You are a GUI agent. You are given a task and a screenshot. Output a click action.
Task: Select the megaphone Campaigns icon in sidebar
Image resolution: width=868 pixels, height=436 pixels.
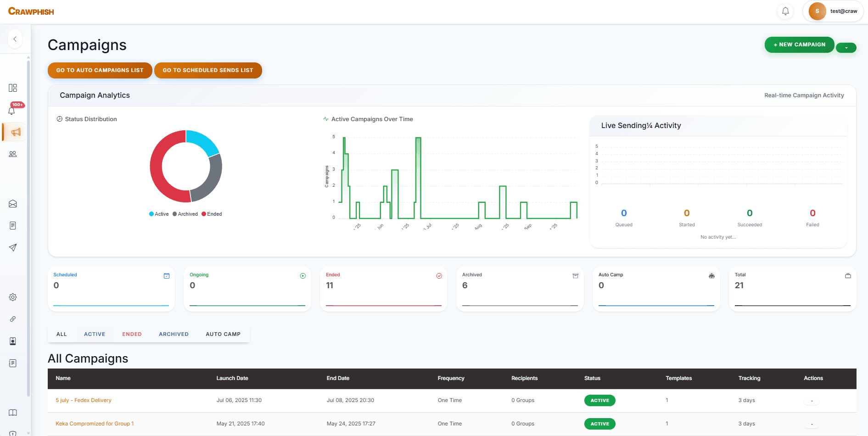(x=14, y=132)
